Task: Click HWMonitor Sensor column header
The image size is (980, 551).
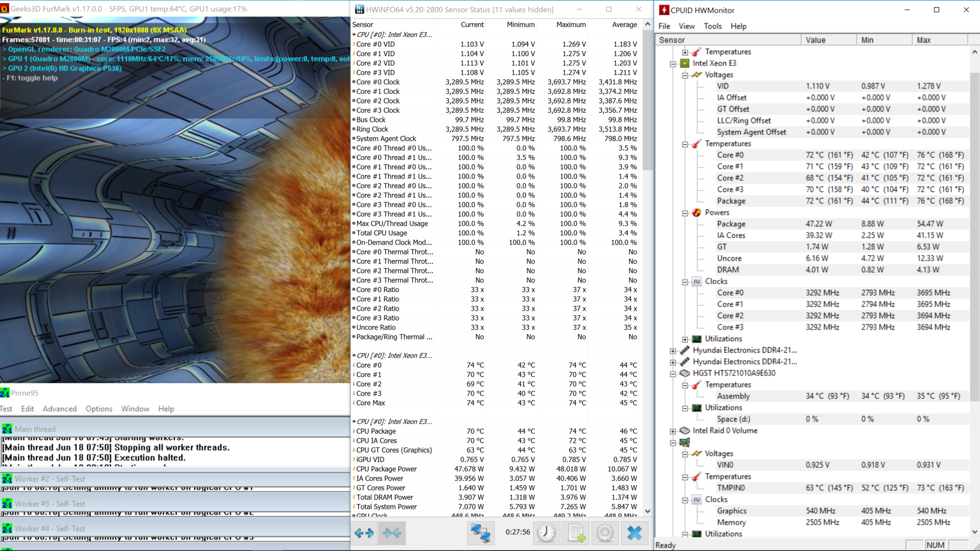Action: point(728,40)
